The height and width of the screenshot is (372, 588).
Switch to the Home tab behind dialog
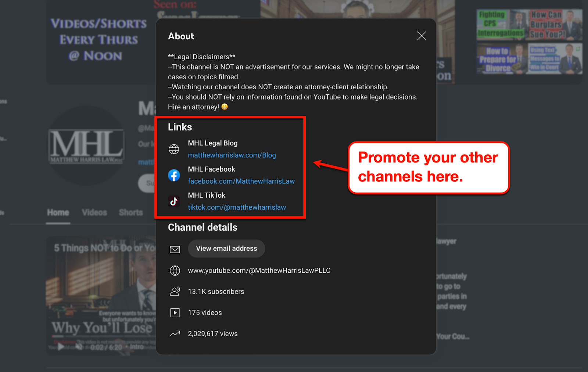[58, 212]
